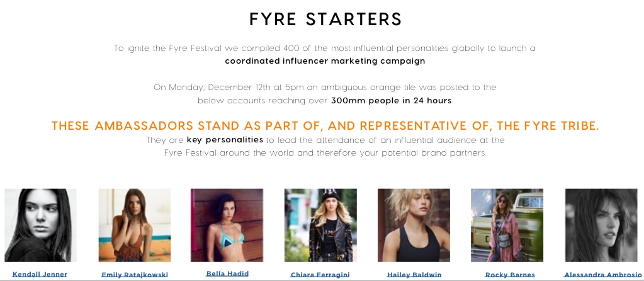This screenshot has height=281, width=644.
Task: Open the Alessandra Ambrosio name link
Action: 602,275
